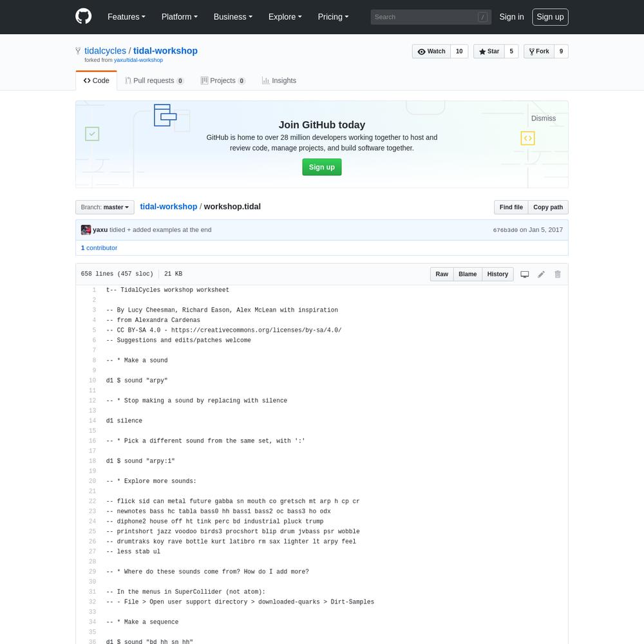Viewport: 644px width, 644px height.
Task: Show the 1 contributor list
Action: coord(99,248)
